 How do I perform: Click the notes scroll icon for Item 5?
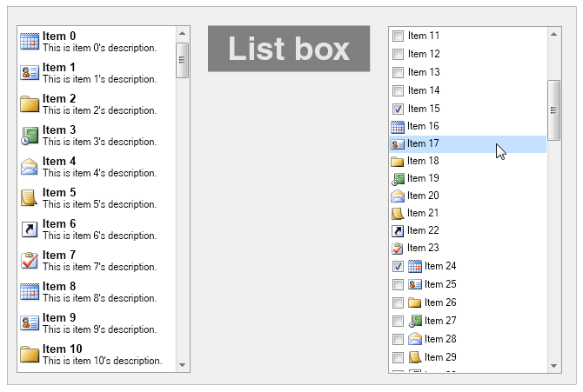tap(29, 198)
